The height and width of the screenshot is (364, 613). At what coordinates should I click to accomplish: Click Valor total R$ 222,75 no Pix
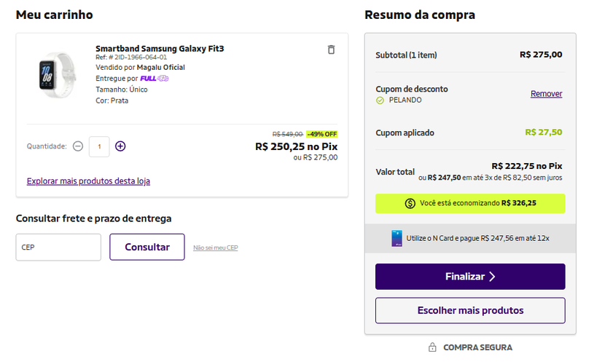526,166
